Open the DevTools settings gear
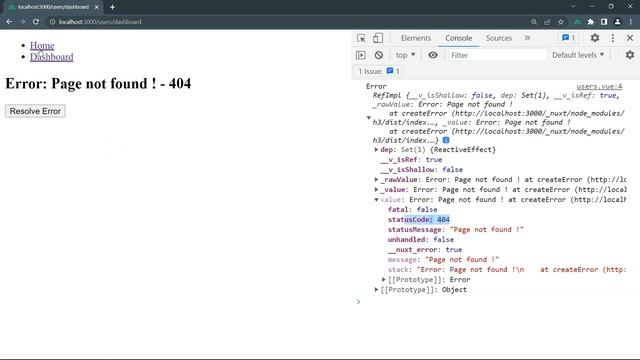This screenshot has height=360, width=640. click(x=595, y=38)
